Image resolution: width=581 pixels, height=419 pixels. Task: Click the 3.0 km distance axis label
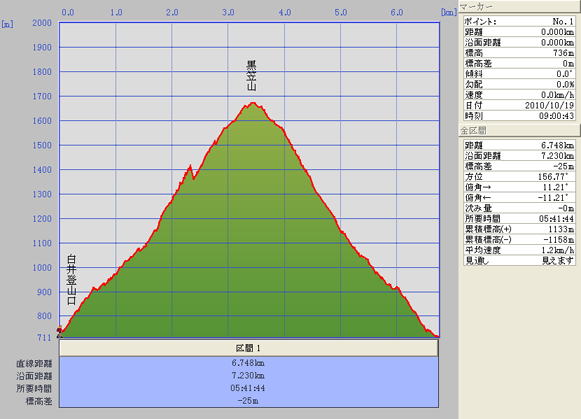[228, 13]
